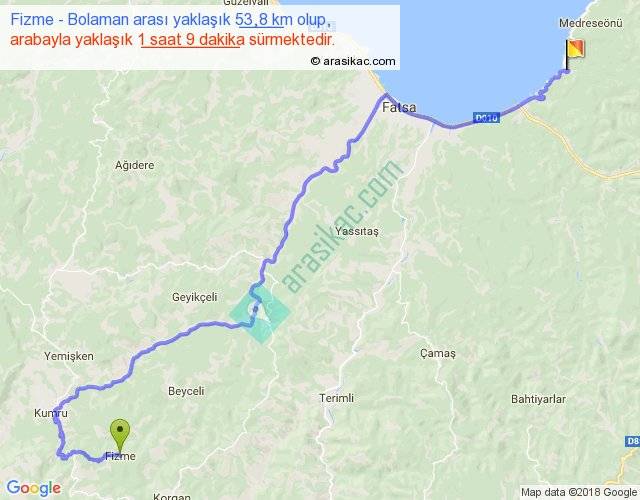
Task: Select the Beyceli place label
Action: (186, 391)
